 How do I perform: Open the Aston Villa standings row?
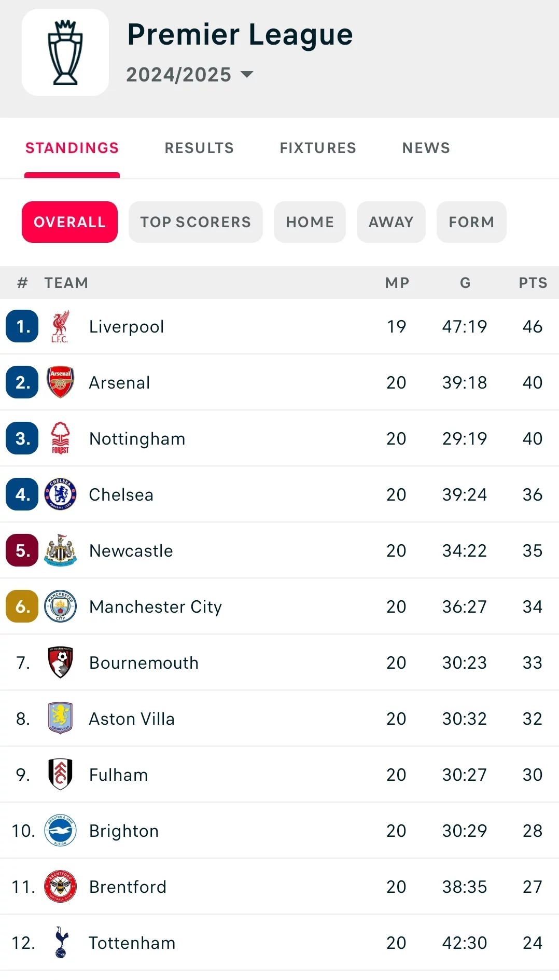click(279, 719)
